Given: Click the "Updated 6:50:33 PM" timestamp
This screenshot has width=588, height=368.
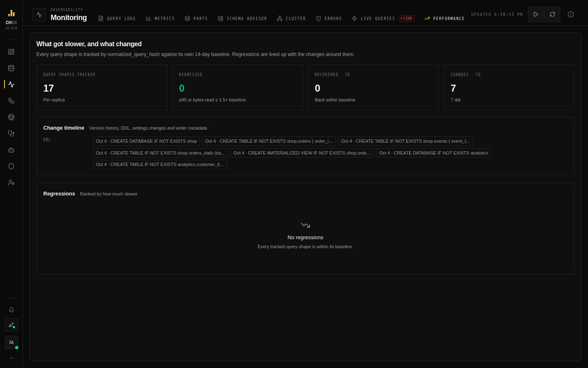Looking at the screenshot, I should coord(497,14).
